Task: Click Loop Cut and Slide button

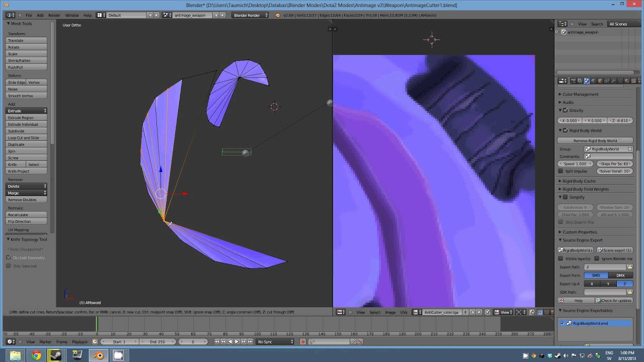Action: click(27, 138)
